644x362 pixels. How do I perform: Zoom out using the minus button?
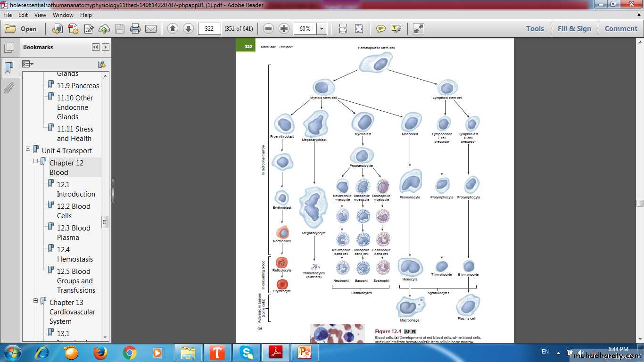click(268, 29)
